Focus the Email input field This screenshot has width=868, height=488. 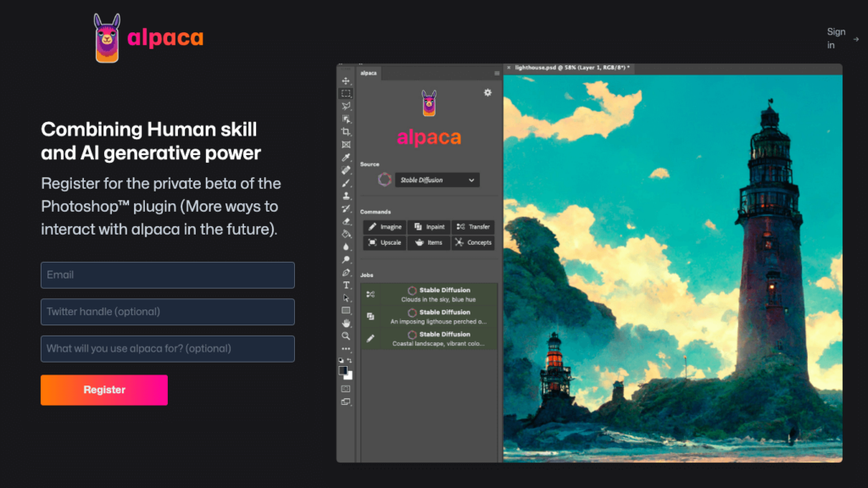(168, 274)
